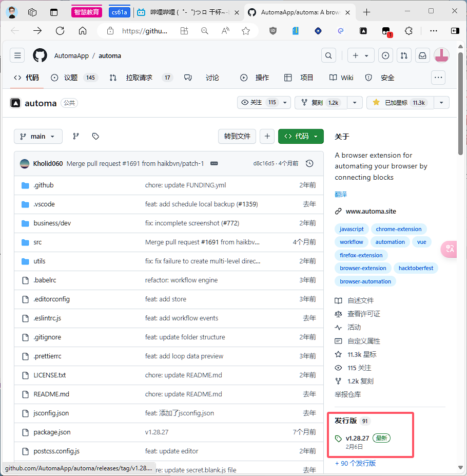Open the split screen icon in address bar
The image size is (467, 476).
(184, 31)
